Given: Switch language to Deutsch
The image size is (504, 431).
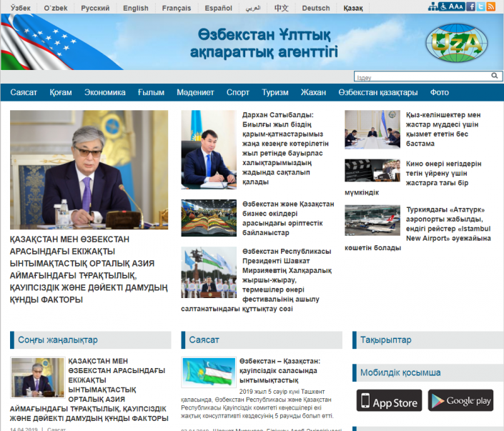Looking at the screenshot, I should (316, 8).
